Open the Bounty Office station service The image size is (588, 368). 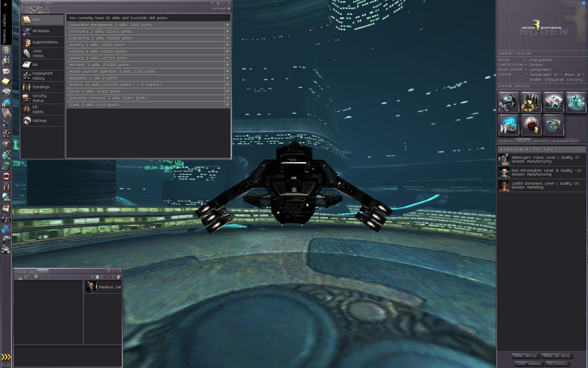(531, 124)
